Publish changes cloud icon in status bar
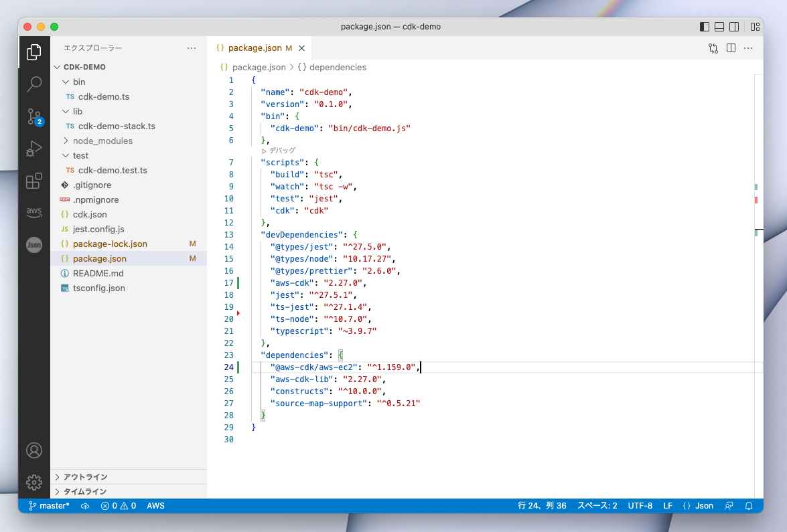 point(85,506)
